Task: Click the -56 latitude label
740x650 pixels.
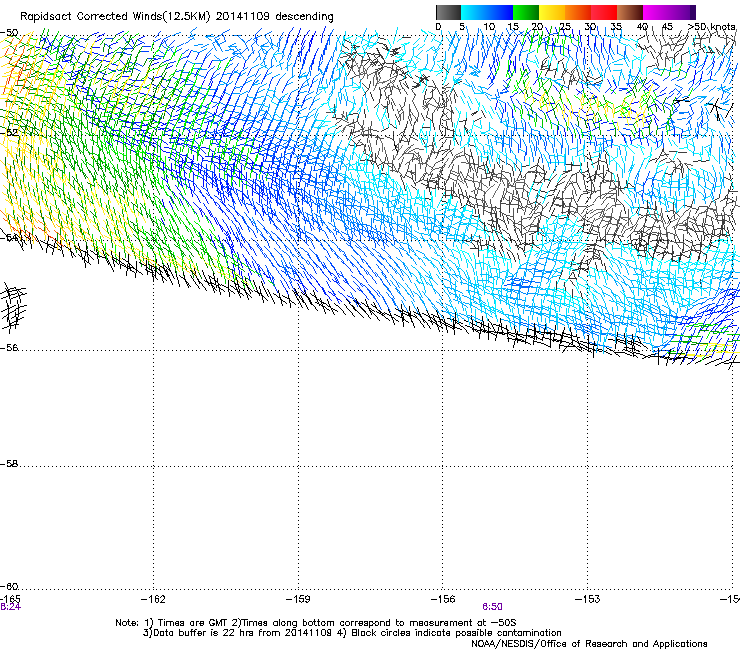Action: pos(9,348)
